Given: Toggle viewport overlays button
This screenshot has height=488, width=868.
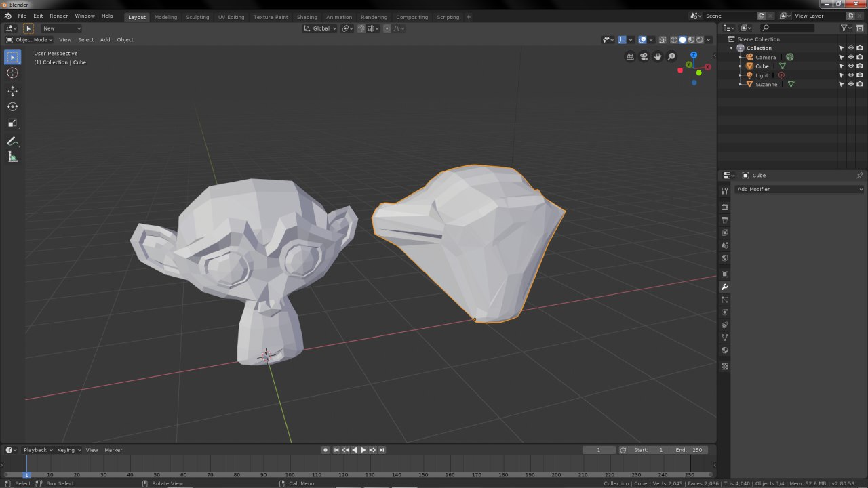Looking at the screenshot, I should [642, 39].
